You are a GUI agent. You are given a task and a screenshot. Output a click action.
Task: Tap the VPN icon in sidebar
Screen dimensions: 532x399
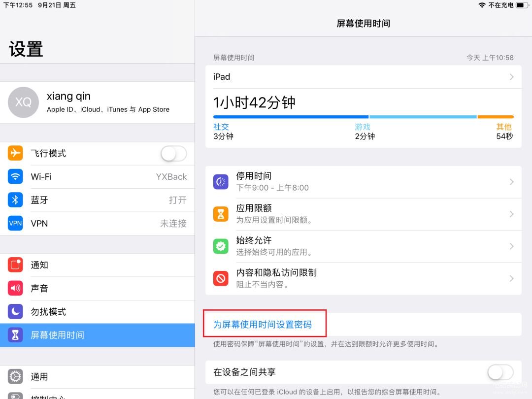pyautogui.click(x=16, y=223)
